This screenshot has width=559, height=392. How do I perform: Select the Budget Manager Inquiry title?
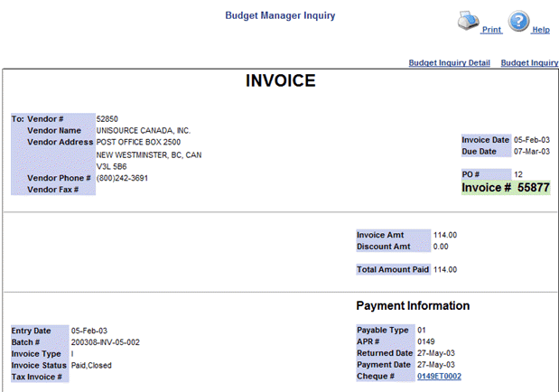(x=280, y=15)
